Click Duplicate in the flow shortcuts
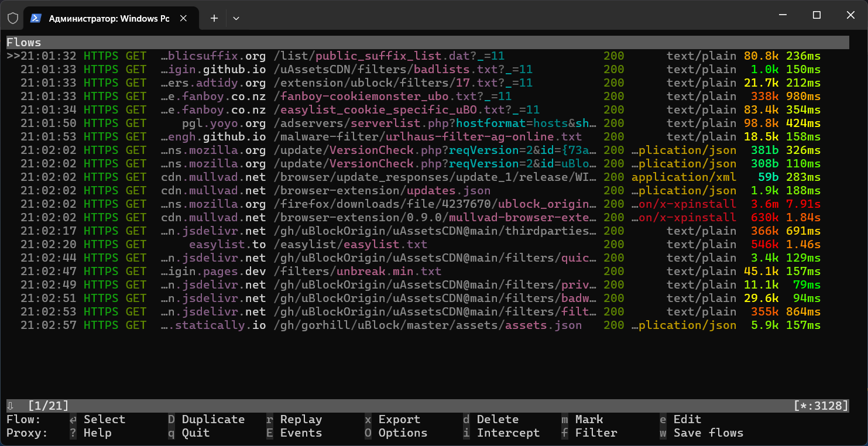This screenshot has width=868, height=446. coord(213,419)
